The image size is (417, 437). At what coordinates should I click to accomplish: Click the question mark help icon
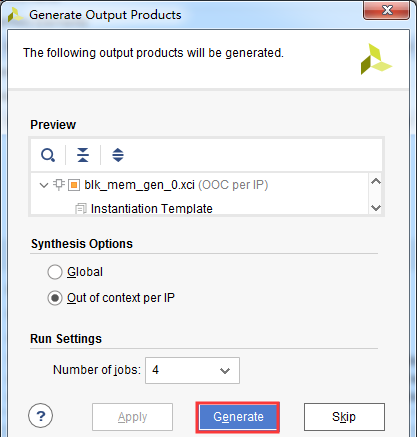[40, 416]
